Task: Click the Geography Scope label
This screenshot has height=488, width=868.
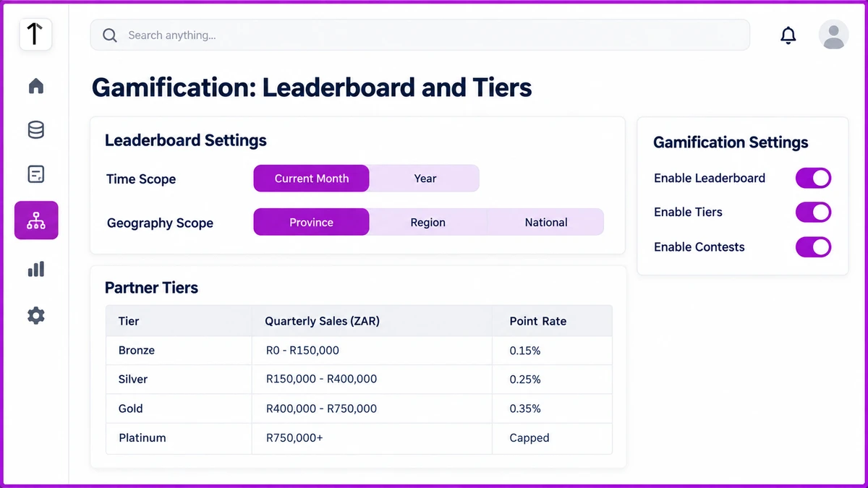Action: (160, 223)
